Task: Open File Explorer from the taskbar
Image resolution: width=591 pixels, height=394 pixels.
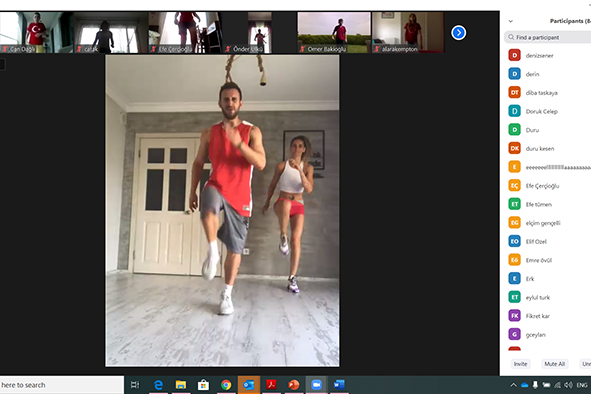Action: [x=181, y=385]
